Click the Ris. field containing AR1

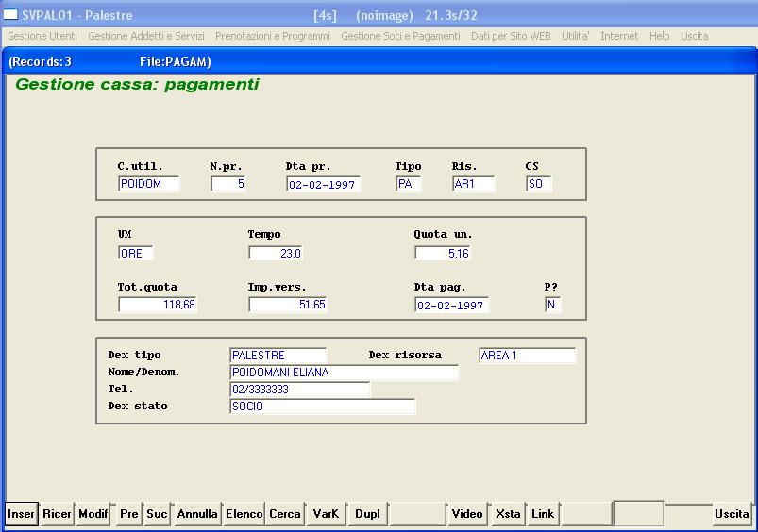(474, 184)
